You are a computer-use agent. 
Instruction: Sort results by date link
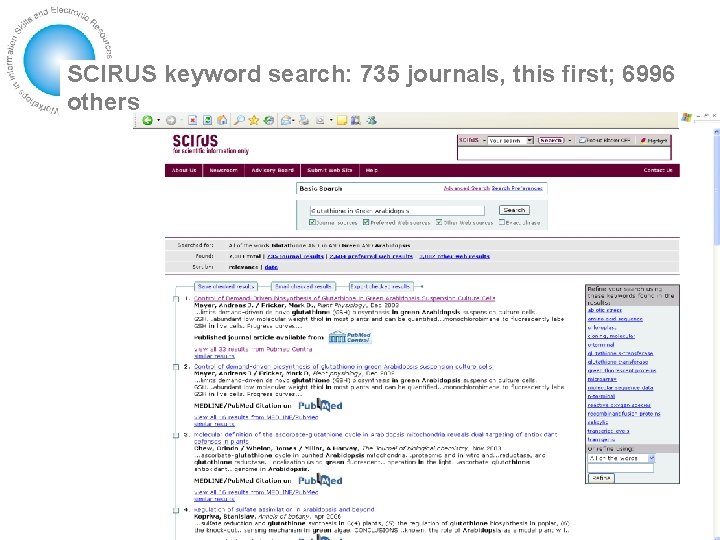tap(271, 267)
